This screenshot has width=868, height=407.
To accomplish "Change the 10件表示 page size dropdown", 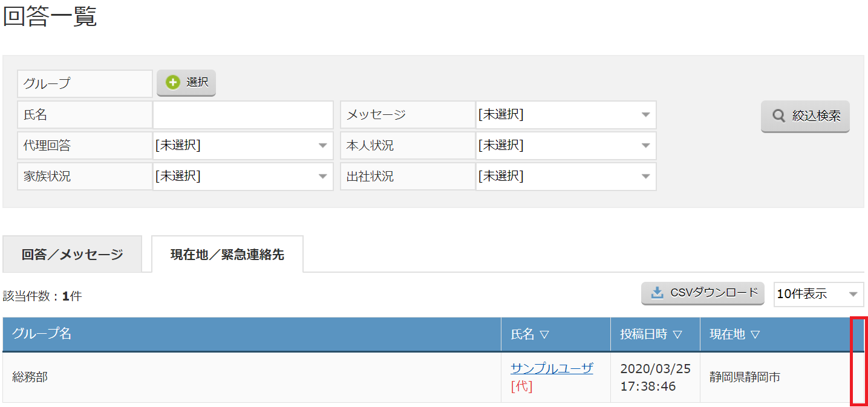I will pyautogui.click(x=818, y=295).
